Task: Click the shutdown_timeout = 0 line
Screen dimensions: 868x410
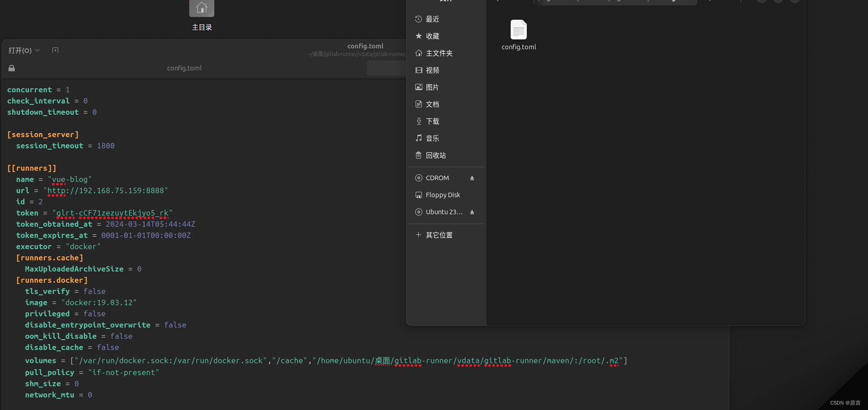Action: tap(52, 112)
